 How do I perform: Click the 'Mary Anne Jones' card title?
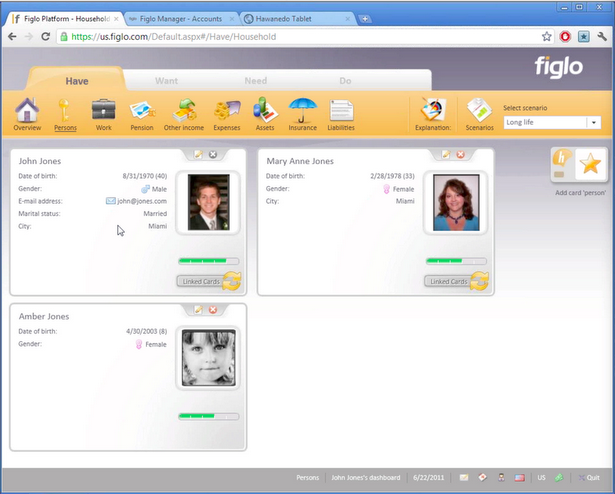pyautogui.click(x=300, y=161)
